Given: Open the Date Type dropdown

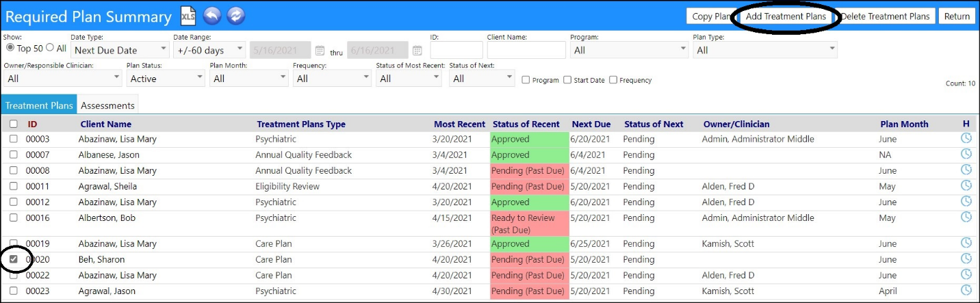Looking at the screenshot, I should (x=120, y=50).
